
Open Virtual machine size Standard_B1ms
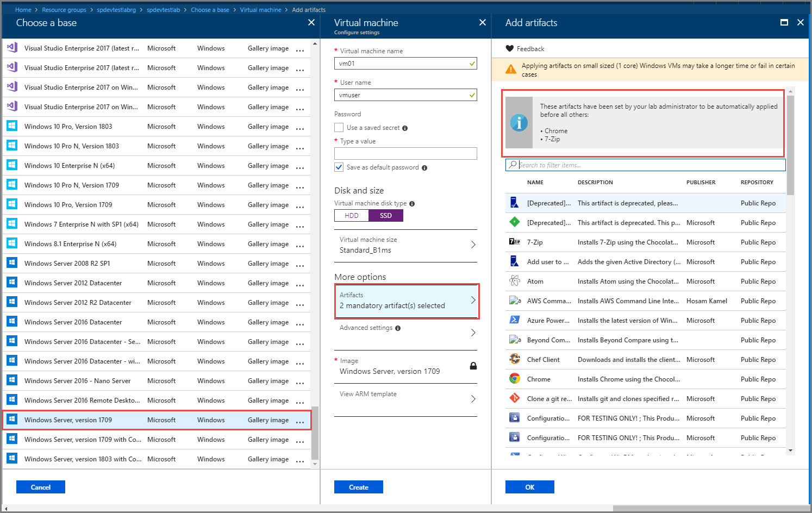[x=405, y=245]
